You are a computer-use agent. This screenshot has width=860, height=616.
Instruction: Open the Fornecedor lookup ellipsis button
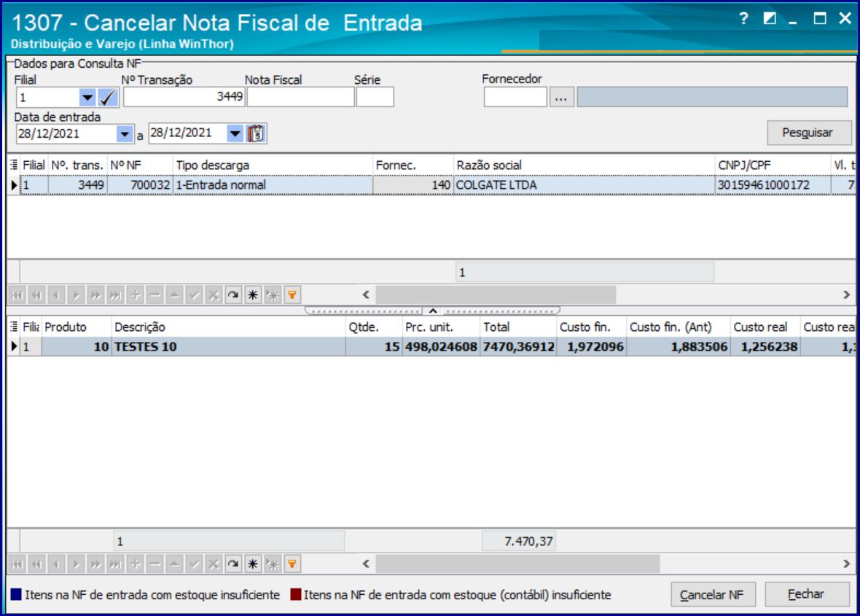pos(561,98)
